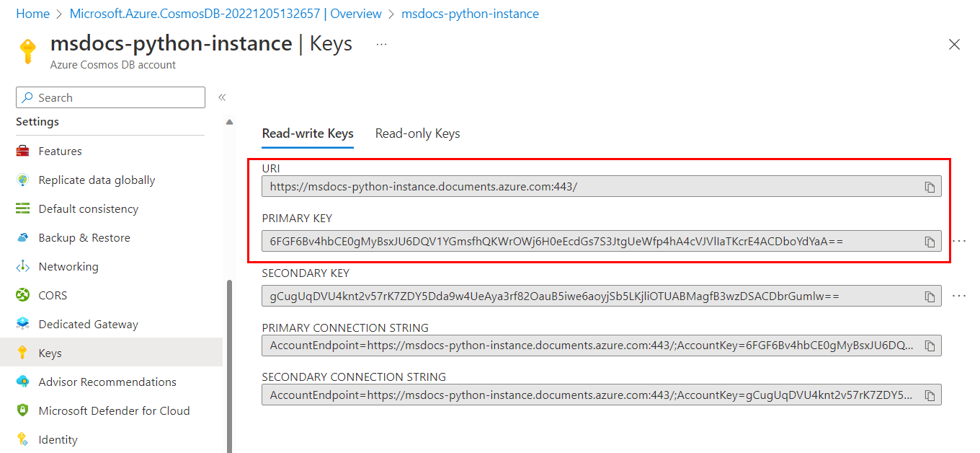Click the Dedicated Gateway icon
This screenshot has width=980, height=453.
pyautogui.click(x=23, y=325)
